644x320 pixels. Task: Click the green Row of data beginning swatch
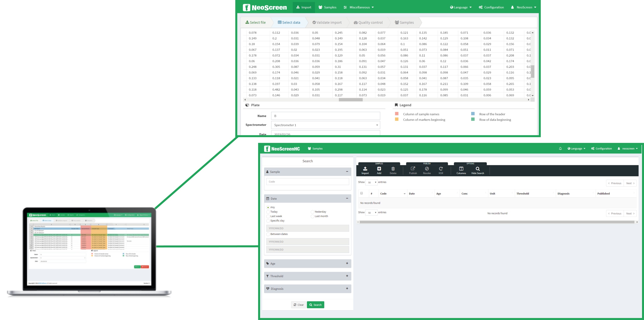(x=473, y=119)
